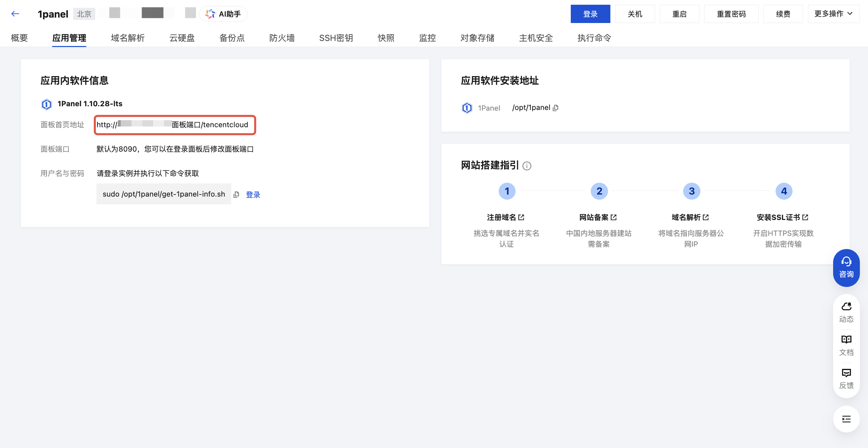Screen dimensions: 868x448
Task: Click the 重置密码 button
Action: (731, 14)
